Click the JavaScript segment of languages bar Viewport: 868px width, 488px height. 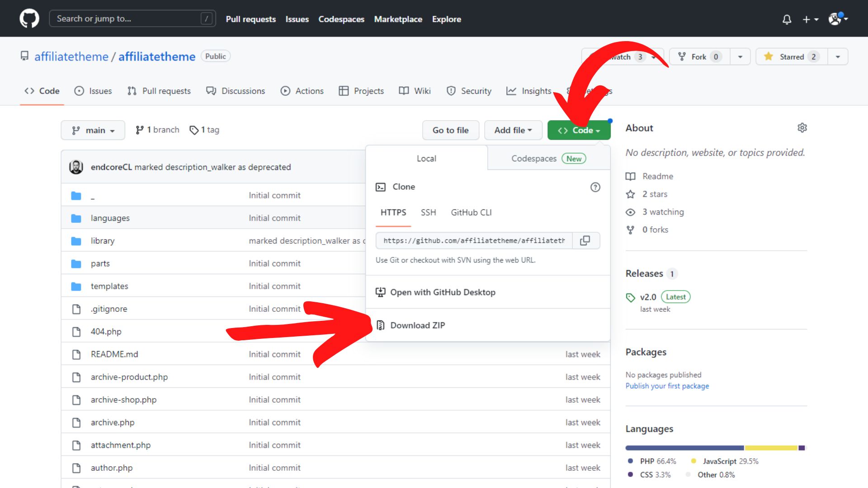[x=771, y=448]
